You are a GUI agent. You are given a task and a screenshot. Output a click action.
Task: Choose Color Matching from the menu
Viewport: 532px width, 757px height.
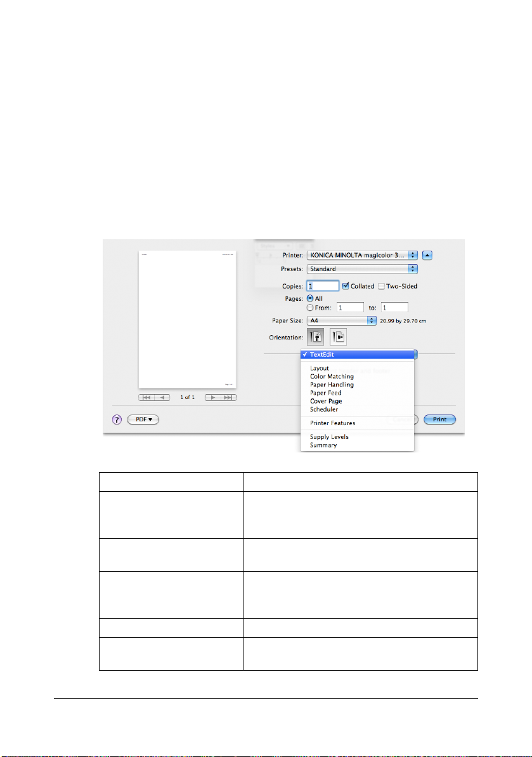coord(332,376)
